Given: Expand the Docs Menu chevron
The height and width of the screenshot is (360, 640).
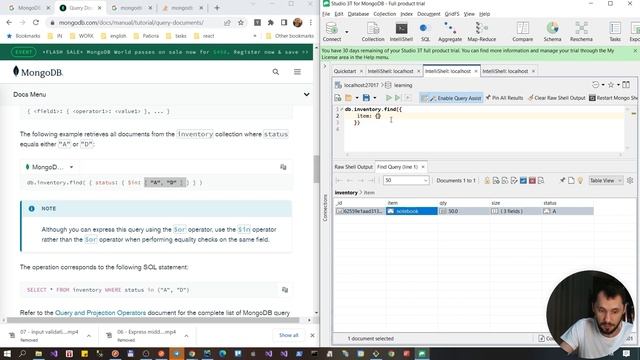Looking at the screenshot, I should pyautogui.click(x=306, y=94).
